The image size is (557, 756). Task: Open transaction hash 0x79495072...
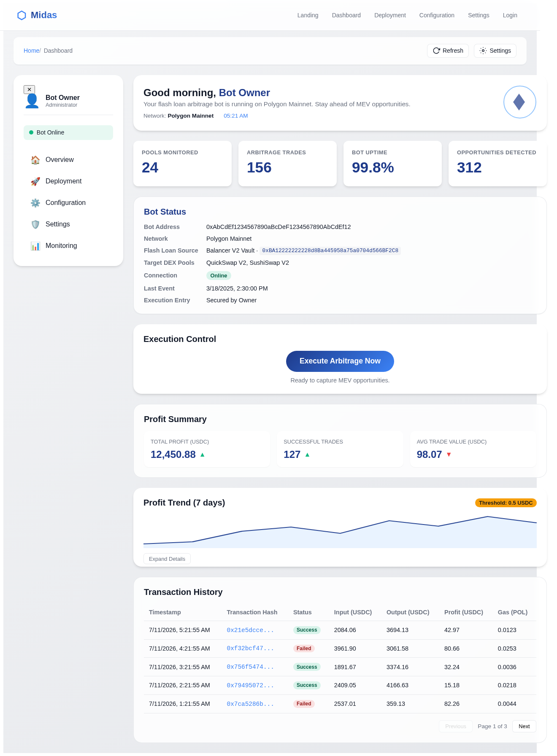(250, 685)
